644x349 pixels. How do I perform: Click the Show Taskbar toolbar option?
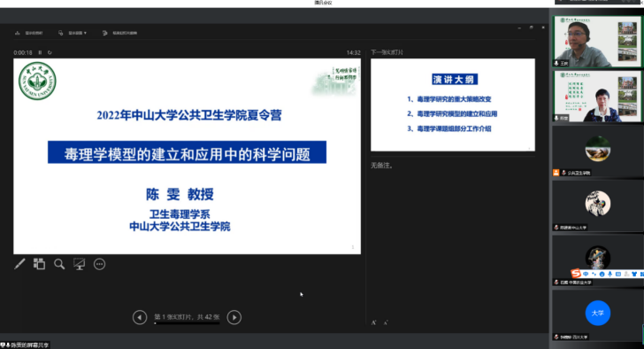(x=28, y=33)
